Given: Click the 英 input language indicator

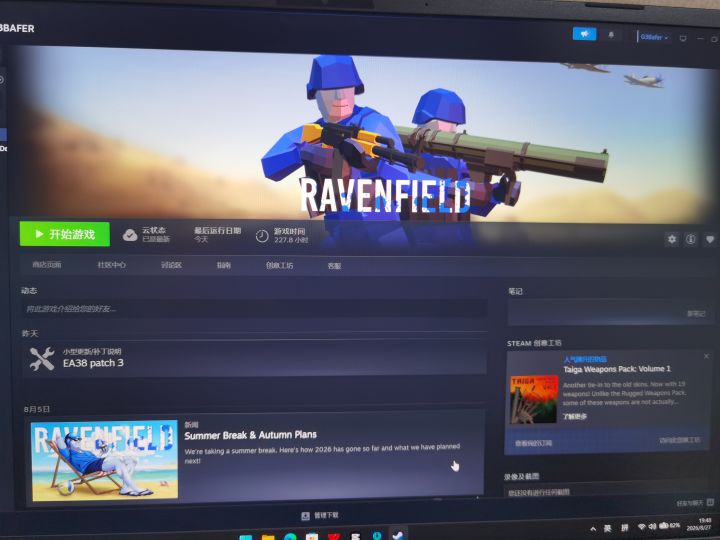Looking at the screenshot, I should (607, 529).
